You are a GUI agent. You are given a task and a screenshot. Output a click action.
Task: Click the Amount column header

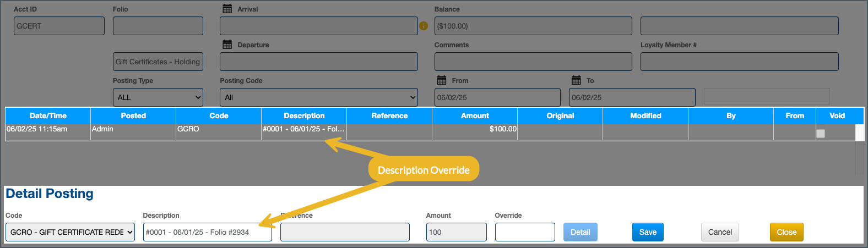point(474,115)
